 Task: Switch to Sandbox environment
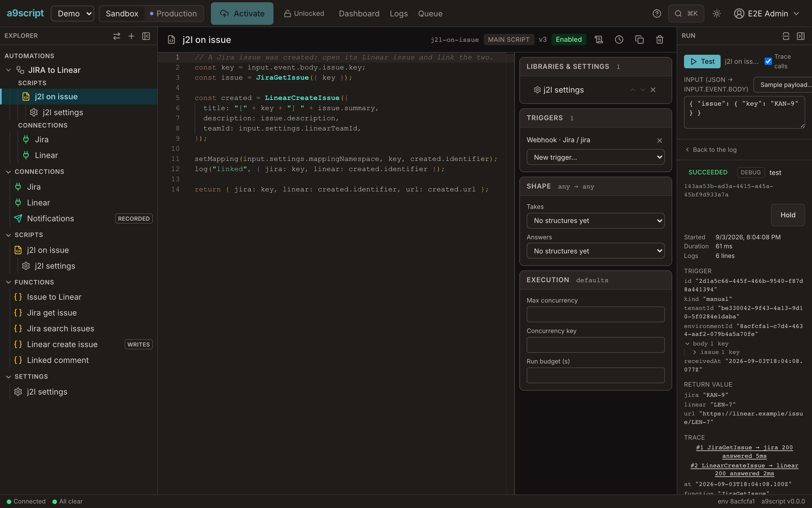122,14
